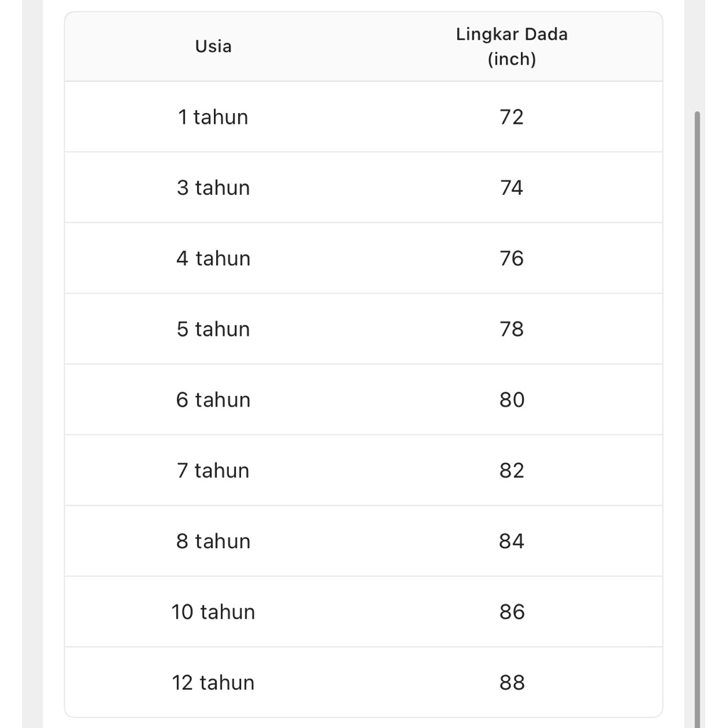Click the 8 tahun row label
The image size is (728, 728).
pyautogui.click(x=213, y=541)
